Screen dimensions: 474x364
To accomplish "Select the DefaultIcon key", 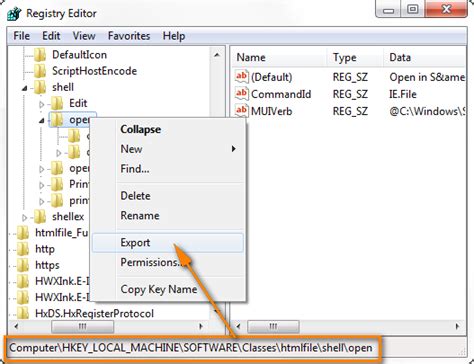I will tap(79, 55).
